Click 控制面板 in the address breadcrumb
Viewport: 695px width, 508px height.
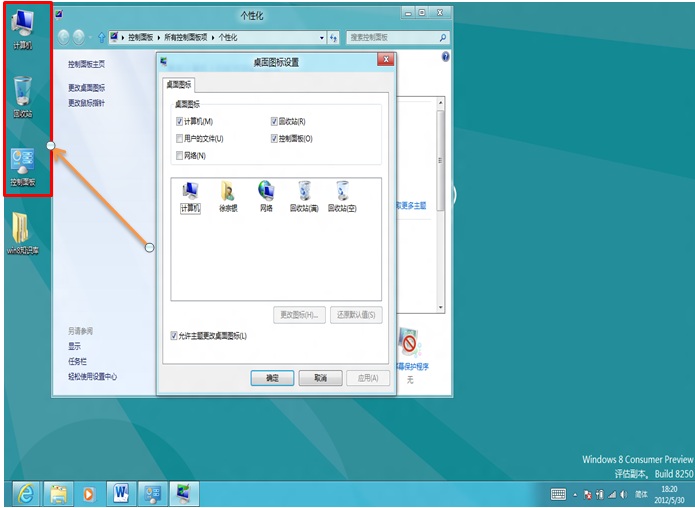(141, 38)
